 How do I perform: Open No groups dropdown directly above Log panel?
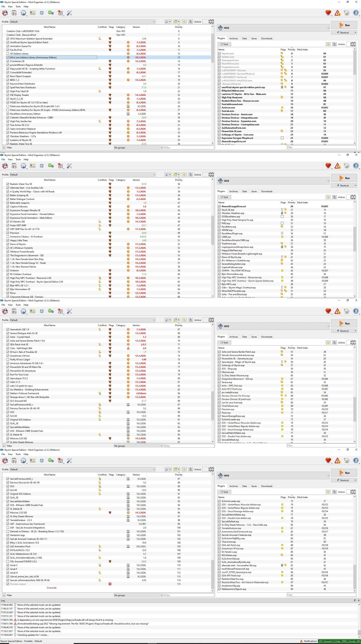tap(138, 595)
